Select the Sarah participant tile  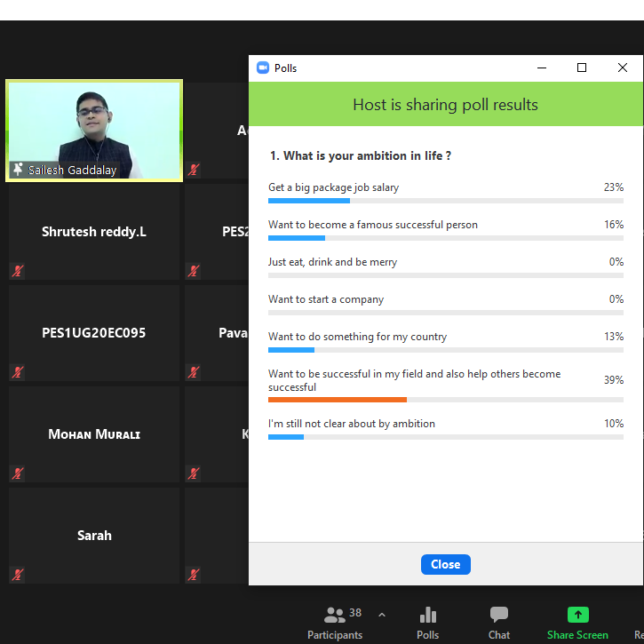tap(94, 536)
